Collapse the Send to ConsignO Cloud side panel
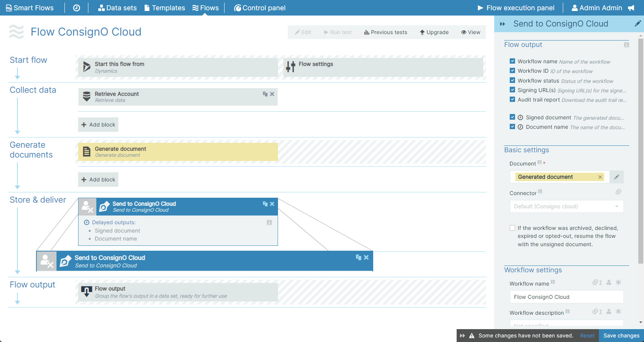 [x=503, y=24]
